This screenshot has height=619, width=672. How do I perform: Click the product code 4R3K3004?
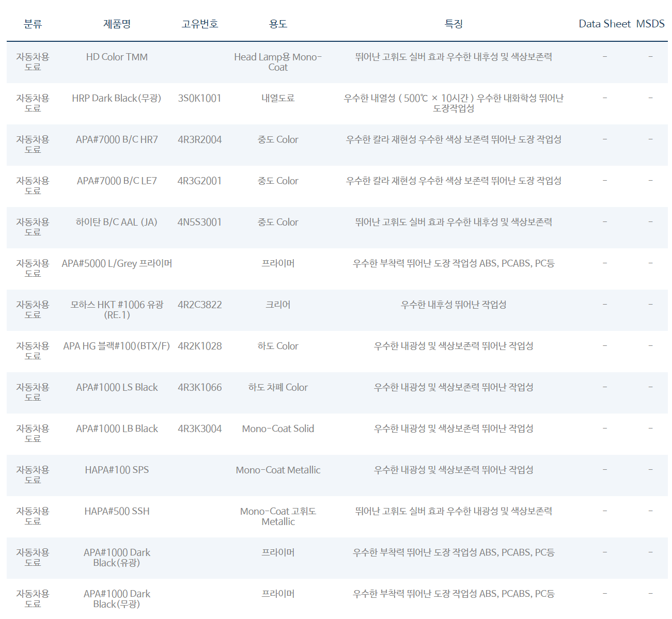click(x=199, y=428)
